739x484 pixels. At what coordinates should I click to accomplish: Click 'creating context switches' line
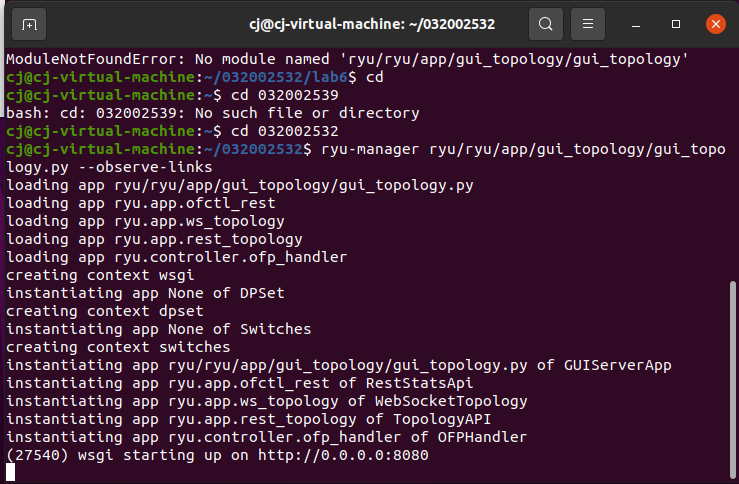118,347
